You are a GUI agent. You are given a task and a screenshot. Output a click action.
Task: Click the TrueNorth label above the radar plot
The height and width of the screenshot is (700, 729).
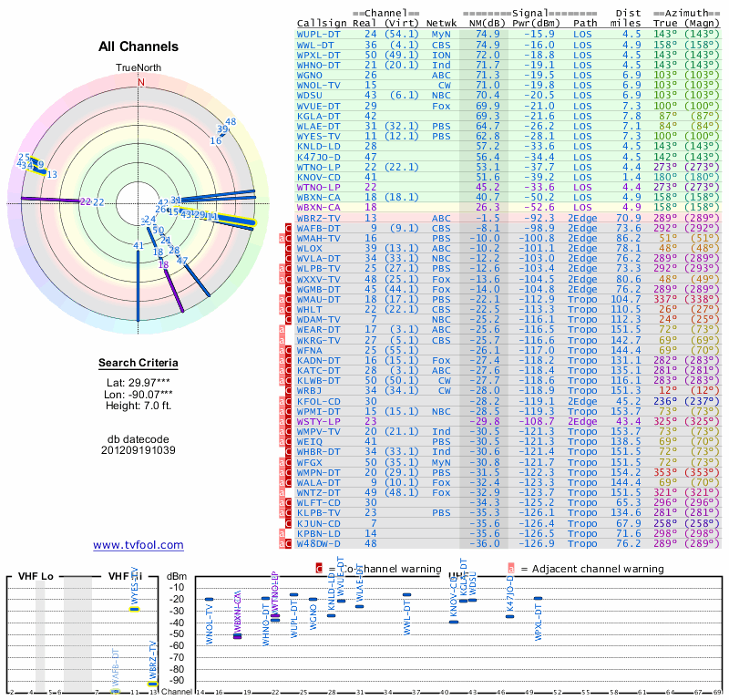(x=139, y=68)
